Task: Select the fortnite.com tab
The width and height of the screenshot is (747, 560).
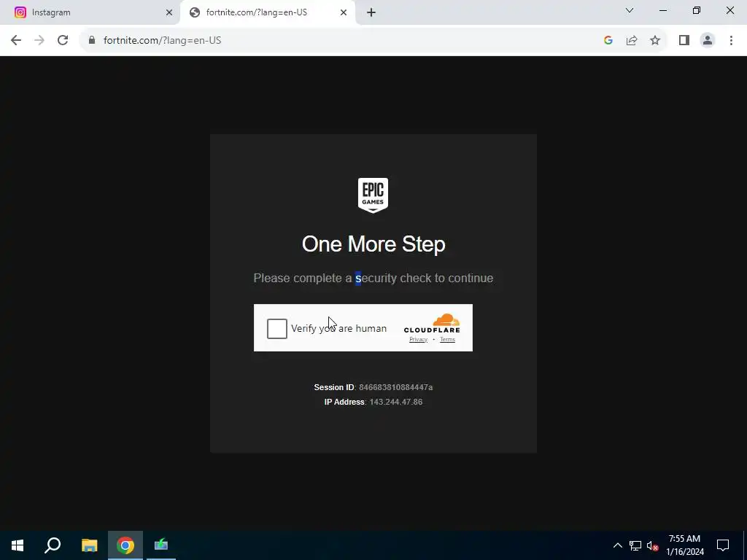Action: [x=268, y=12]
